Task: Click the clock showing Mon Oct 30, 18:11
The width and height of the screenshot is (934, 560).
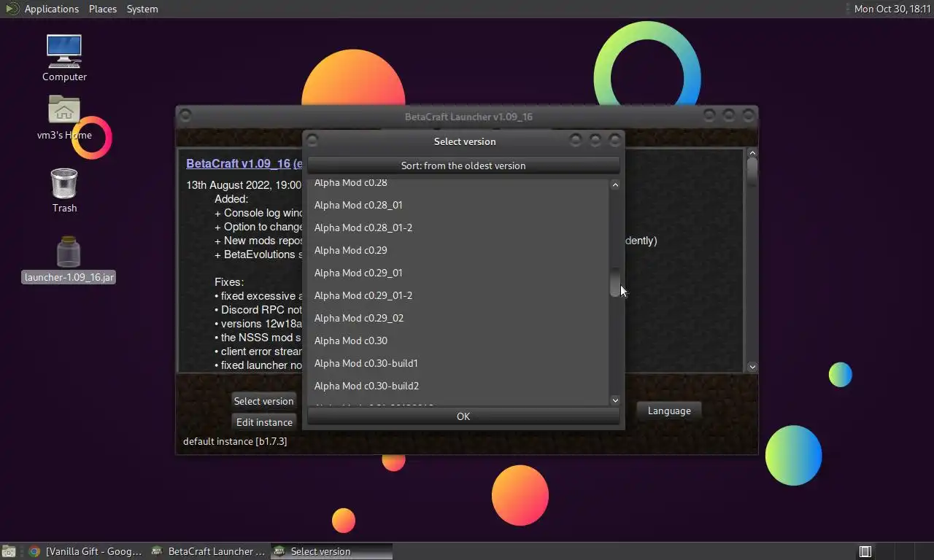Action: pos(892,9)
